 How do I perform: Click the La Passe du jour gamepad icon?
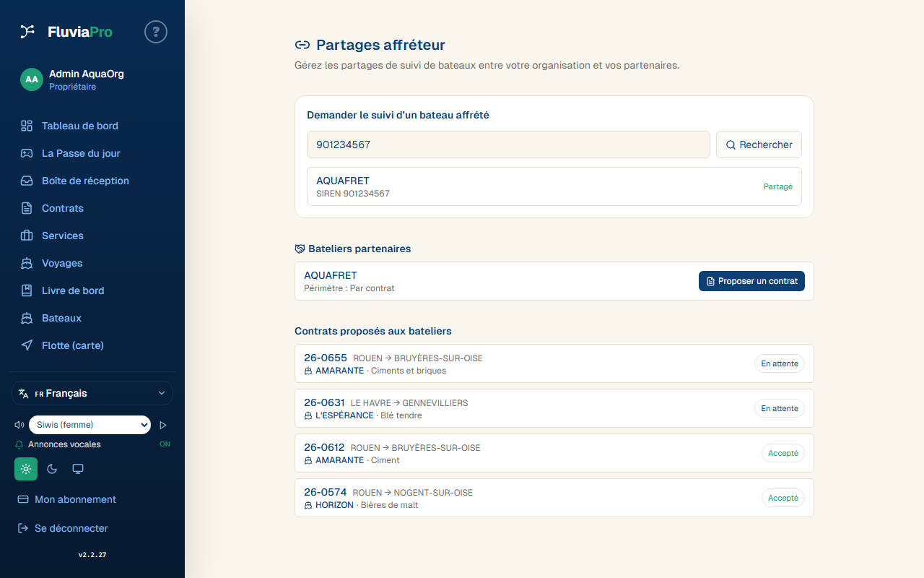click(x=27, y=153)
